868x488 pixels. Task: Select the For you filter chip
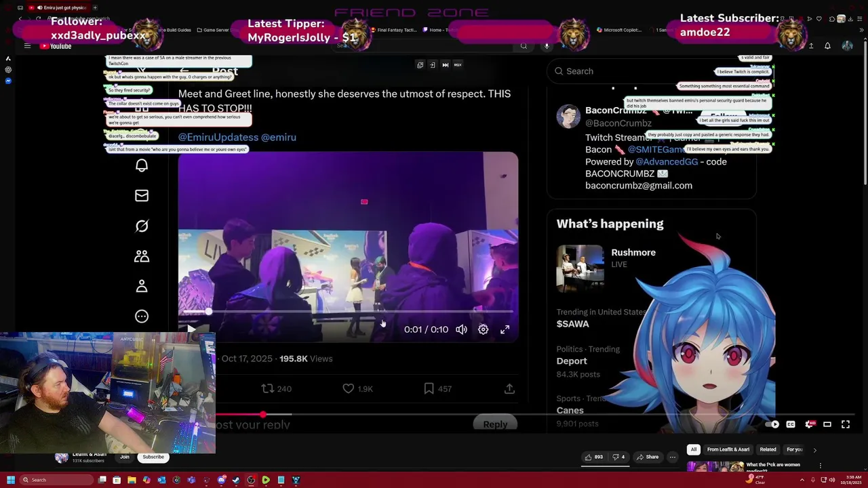click(794, 449)
